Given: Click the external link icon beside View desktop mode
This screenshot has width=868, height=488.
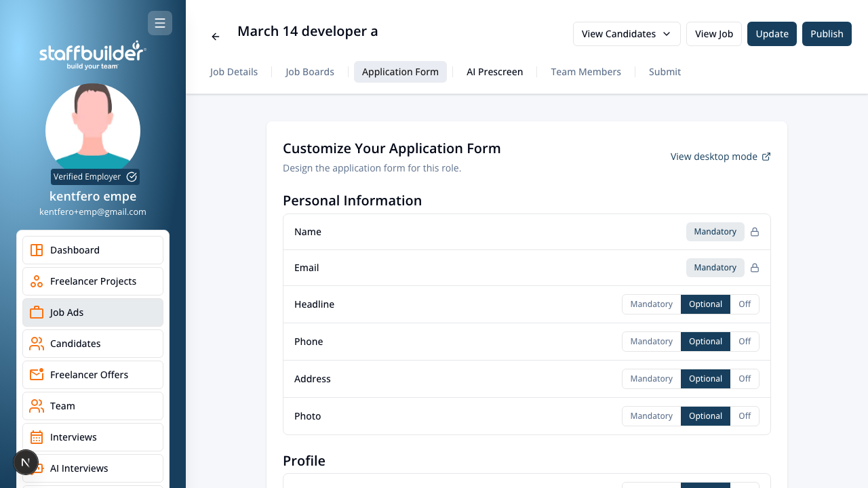Looking at the screenshot, I should coord(766,157).
